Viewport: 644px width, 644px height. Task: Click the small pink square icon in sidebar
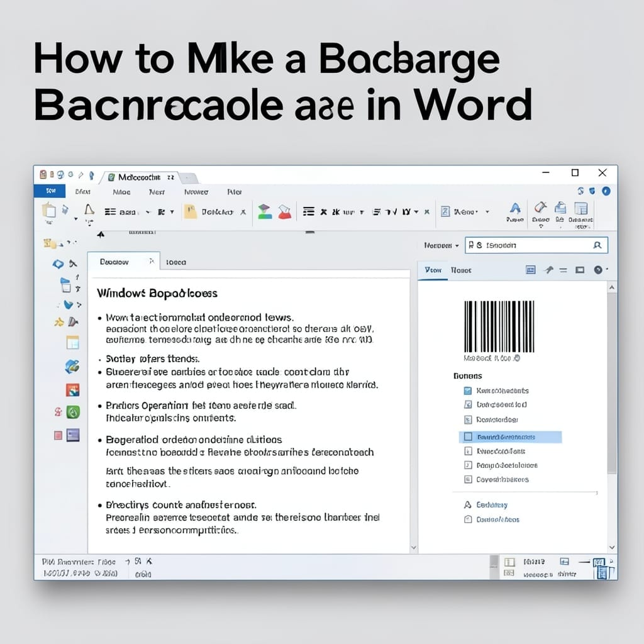tap(58, 435)
